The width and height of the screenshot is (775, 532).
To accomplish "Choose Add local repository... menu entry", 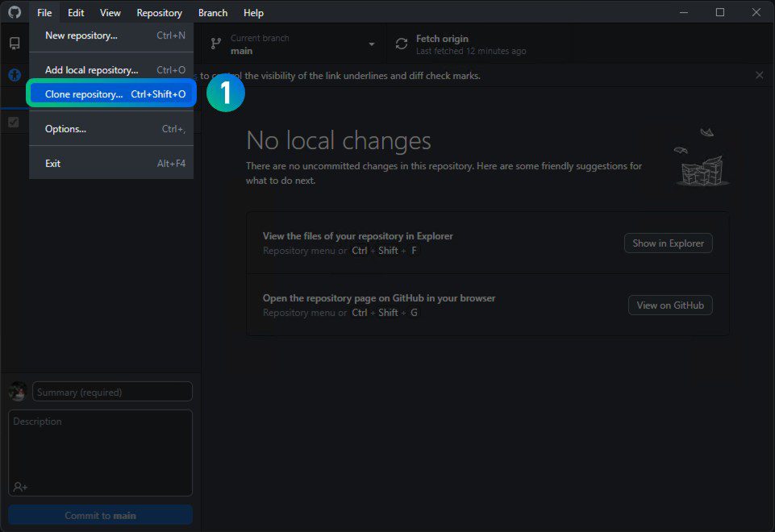I will (x=111, y=70).
